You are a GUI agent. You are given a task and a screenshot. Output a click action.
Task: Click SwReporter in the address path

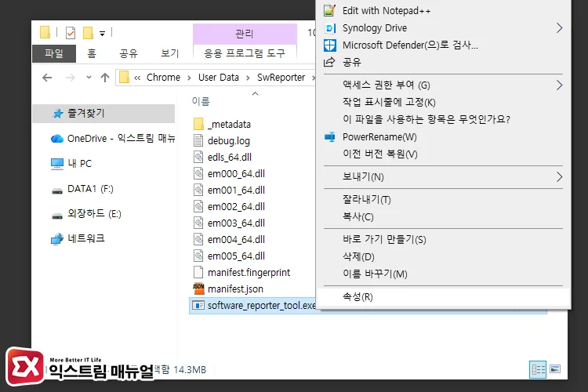click(x=281, y=78)
